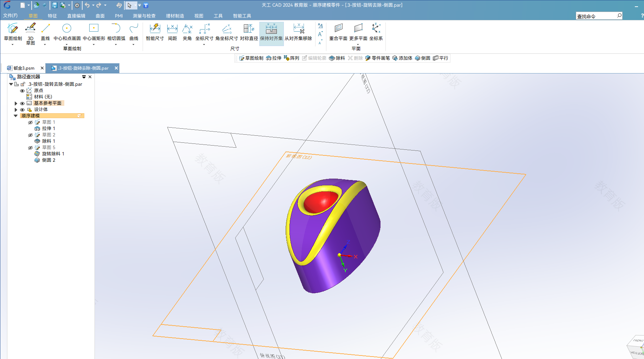Show 草图 2 using its eye icon
644x359 pixels.
(31, 135)
